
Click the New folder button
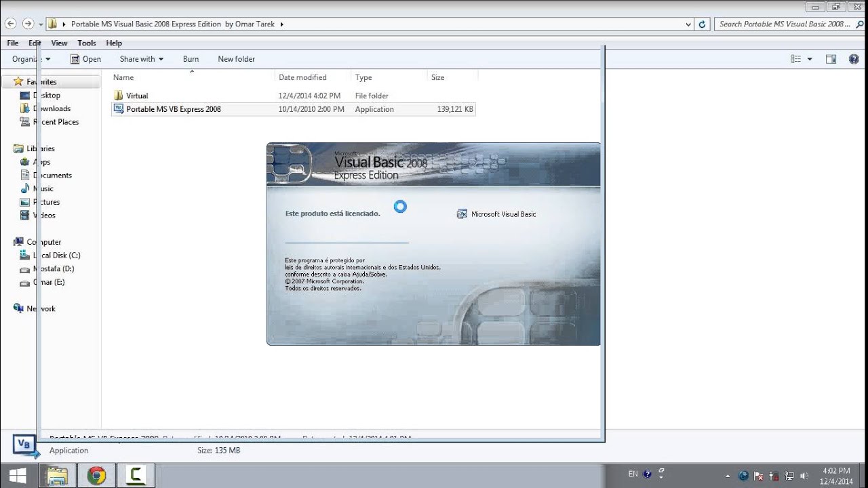pos(236,59)
